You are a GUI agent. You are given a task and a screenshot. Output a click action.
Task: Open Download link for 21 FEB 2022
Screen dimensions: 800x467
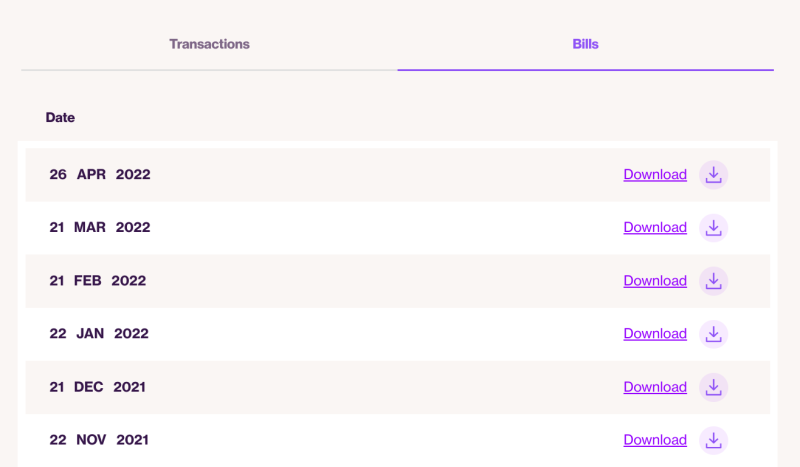coord(655,281)
